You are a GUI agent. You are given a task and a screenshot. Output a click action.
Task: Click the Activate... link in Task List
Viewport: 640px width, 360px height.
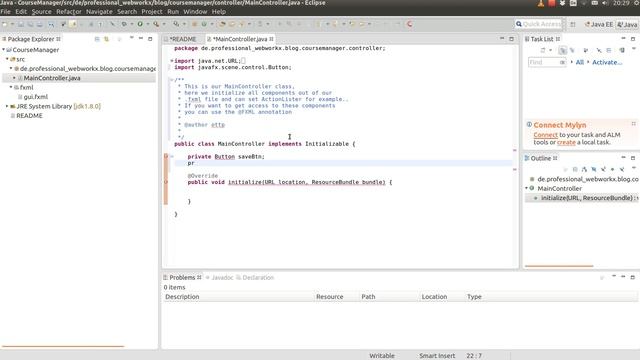tap(607, 62)
